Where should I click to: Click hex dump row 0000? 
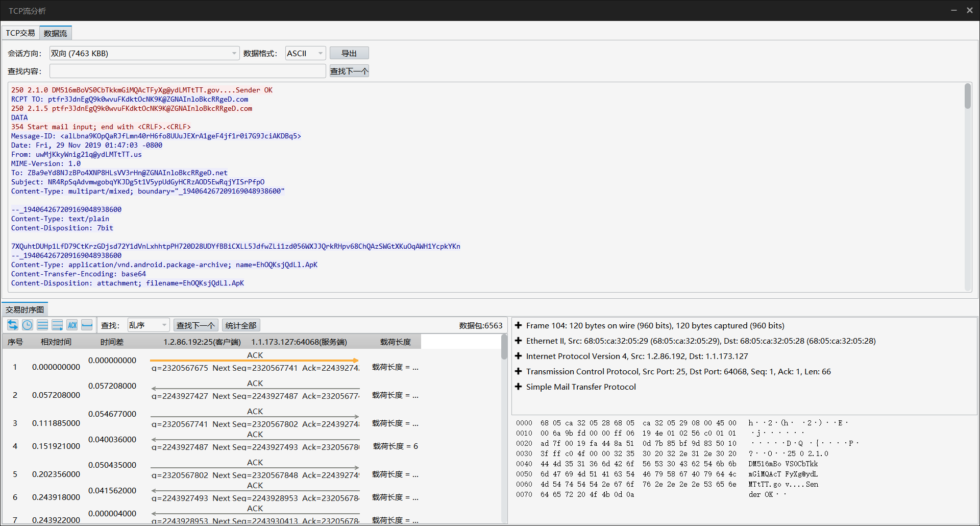(x=681, y=423)
